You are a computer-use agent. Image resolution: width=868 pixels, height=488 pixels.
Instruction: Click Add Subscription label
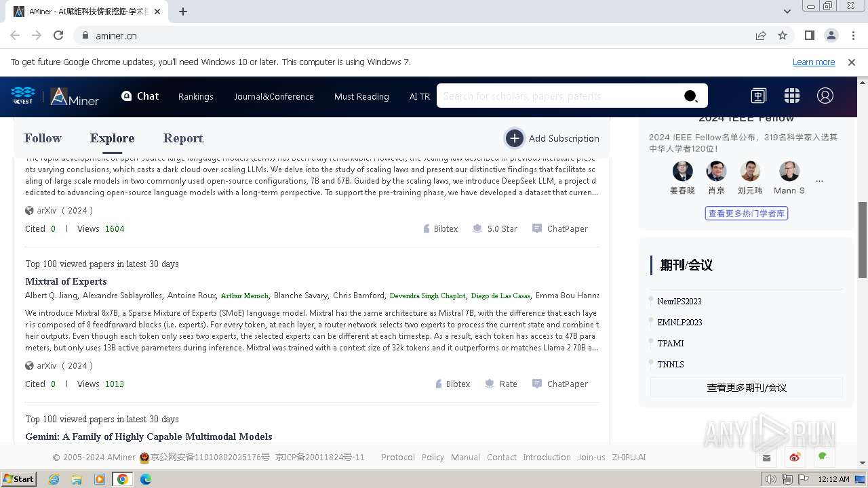[x=564, y=138]
